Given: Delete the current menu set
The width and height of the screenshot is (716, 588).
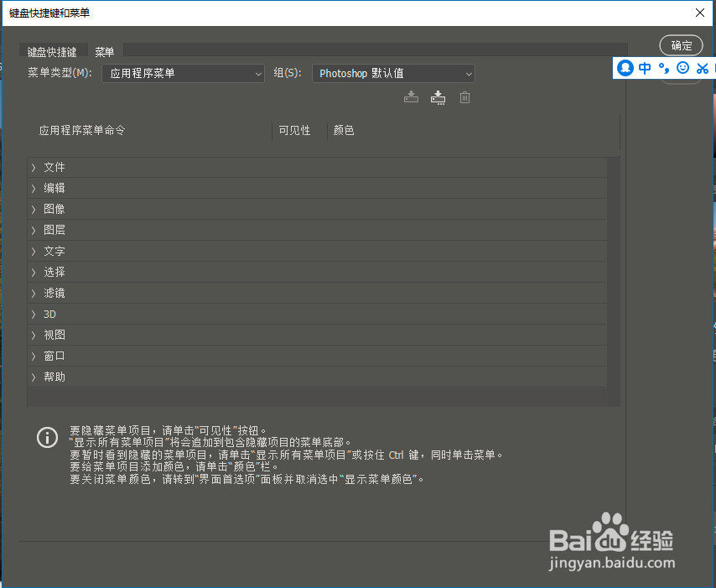Looking at the screenshot, I should (464, 97).
